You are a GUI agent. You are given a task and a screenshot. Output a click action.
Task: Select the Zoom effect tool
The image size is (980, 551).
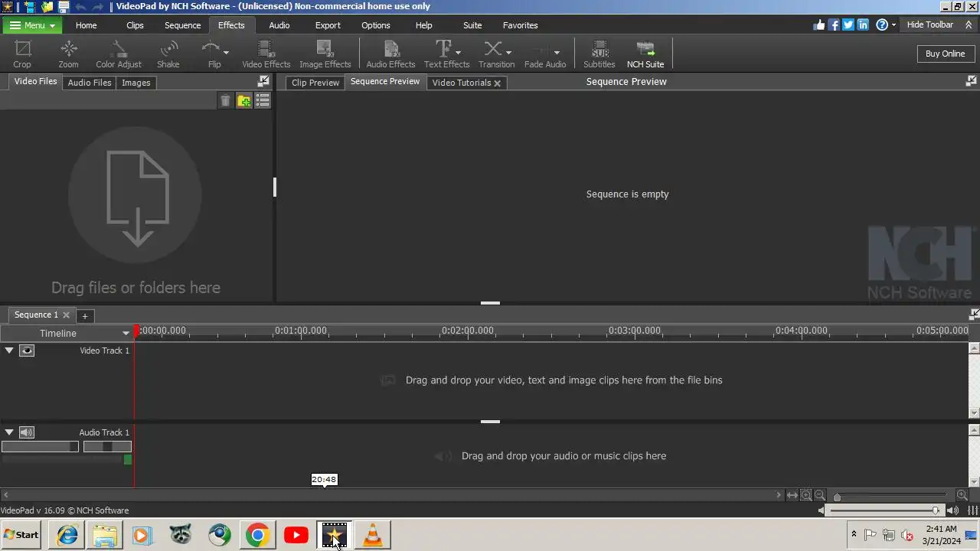click(68, 54)
